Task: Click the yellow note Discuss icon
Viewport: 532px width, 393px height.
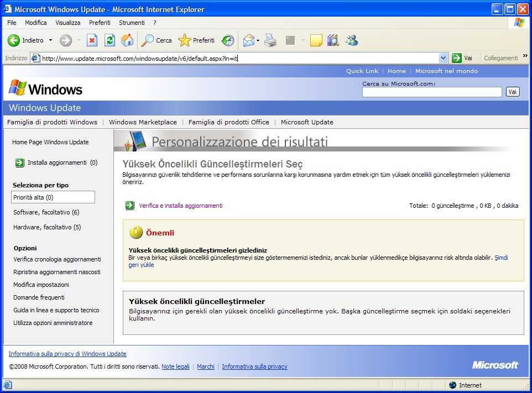Action: coord(316,40)
